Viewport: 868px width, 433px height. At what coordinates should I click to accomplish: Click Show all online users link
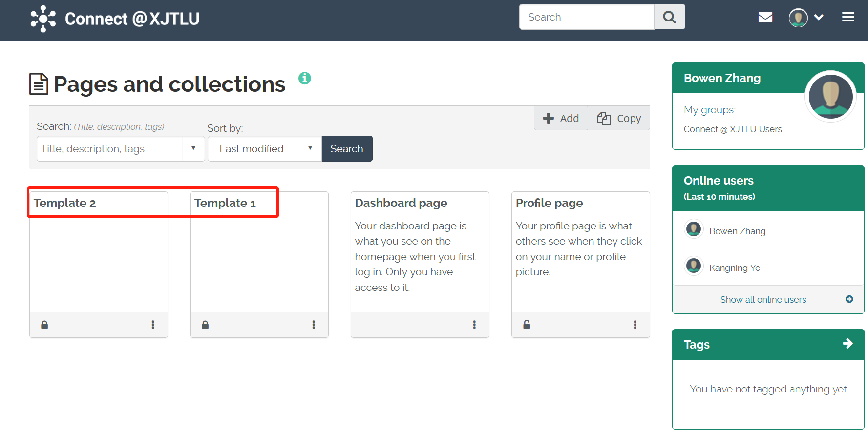763,300
